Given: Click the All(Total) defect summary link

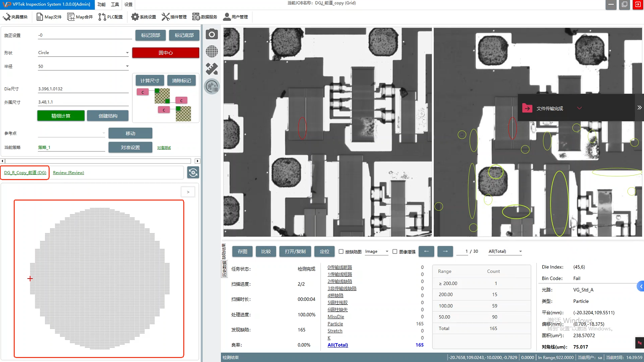Looking at the screenshot, I should tap(338, 345).
